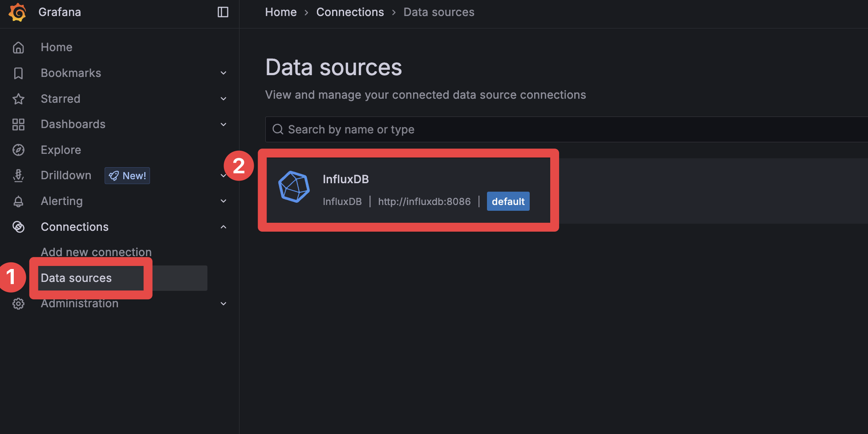Expand the Administration section chevron
Viewport: 868px width, 434px height.
223,304
